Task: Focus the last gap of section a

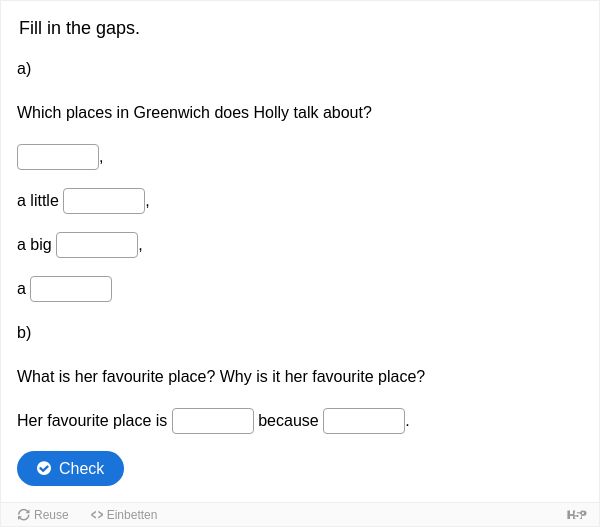Action: (71, 289)
